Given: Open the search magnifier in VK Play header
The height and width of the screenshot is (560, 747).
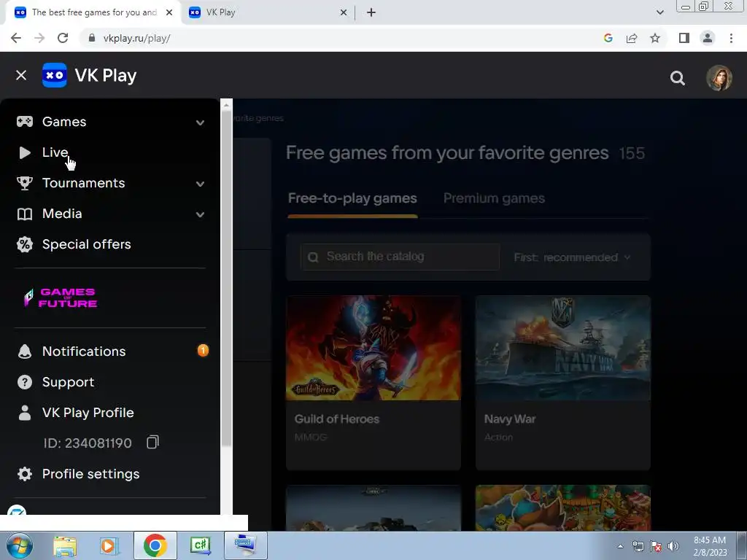Looking at the screenshot, I should coord(678,78).
